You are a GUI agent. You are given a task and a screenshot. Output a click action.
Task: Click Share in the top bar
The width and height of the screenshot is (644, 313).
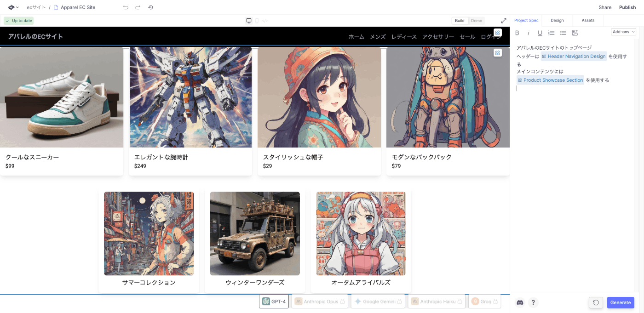605,7
